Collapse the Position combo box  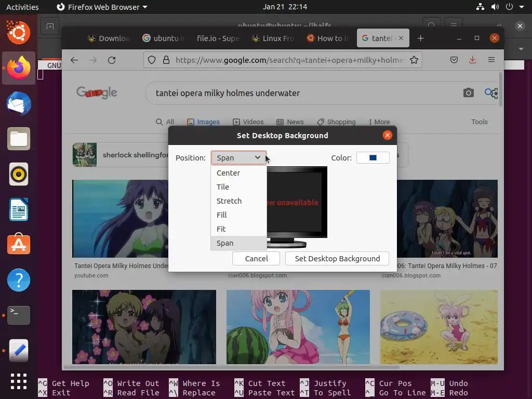(238, 158)
